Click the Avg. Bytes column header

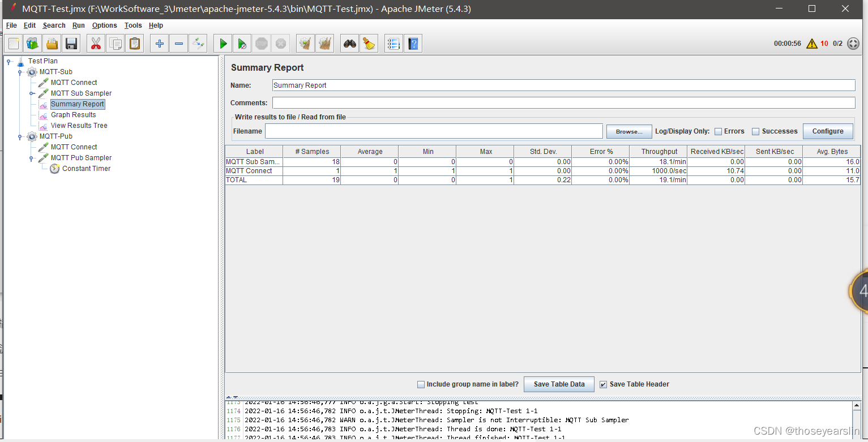coord(832,152)
